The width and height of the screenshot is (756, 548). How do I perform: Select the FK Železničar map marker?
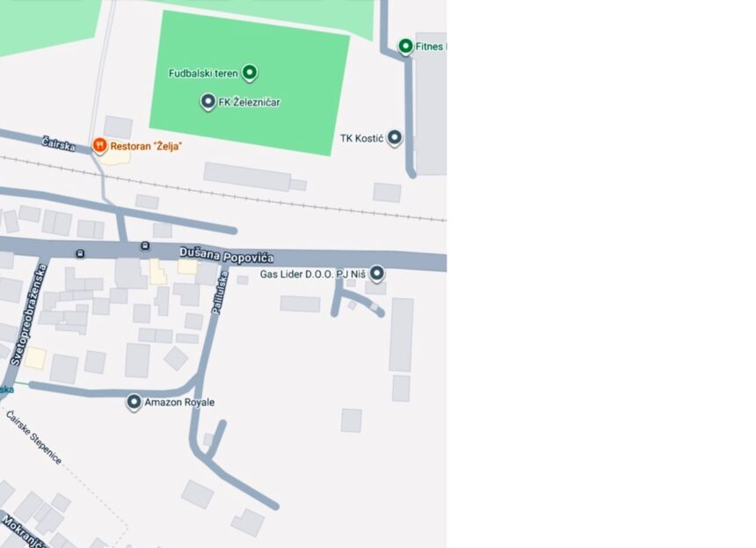[x=207, y=101]
